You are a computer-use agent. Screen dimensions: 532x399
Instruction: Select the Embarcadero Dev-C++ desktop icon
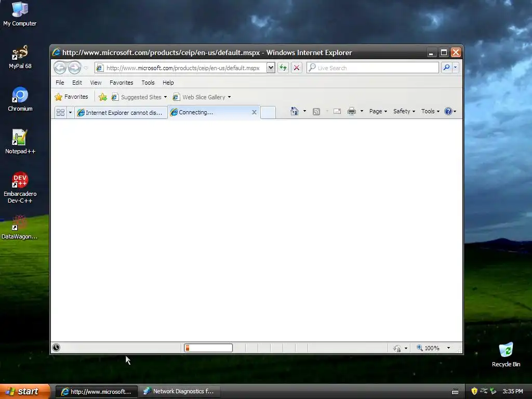[20, 188]
